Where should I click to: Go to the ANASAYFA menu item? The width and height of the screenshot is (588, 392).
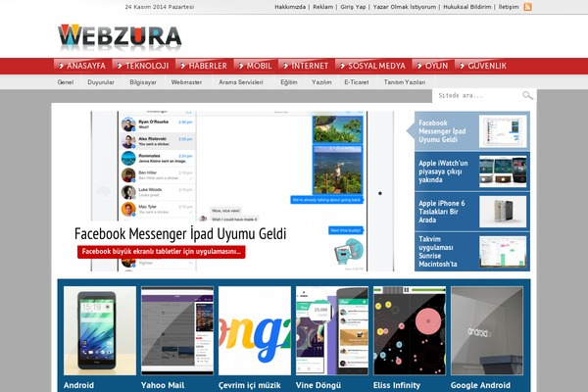tap(82, 66)
